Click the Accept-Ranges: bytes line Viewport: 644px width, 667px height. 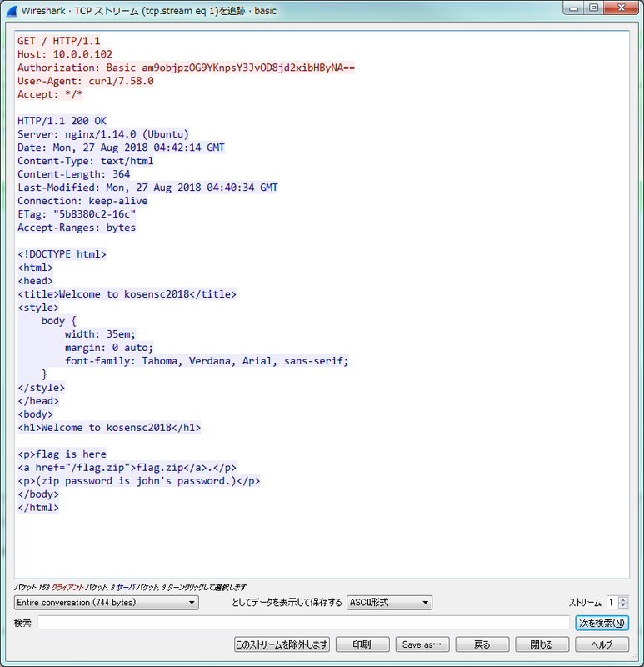[x=77, y=228]
